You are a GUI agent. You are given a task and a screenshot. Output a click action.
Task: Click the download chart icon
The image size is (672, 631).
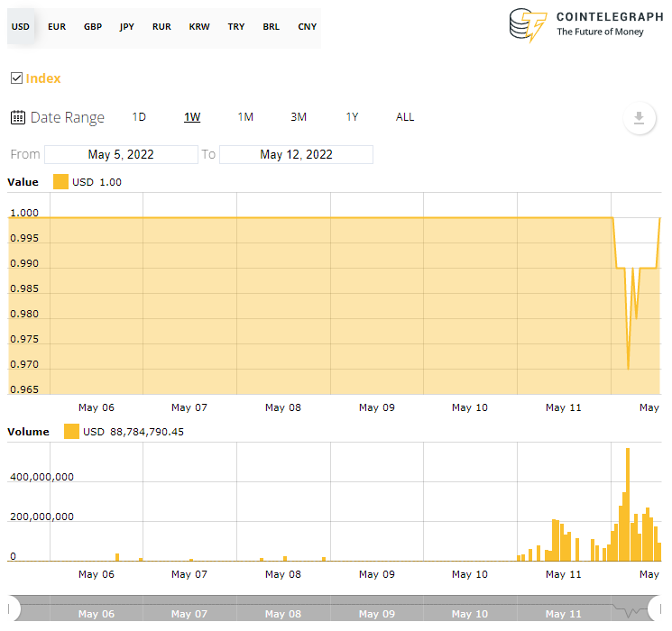(639, 118)
